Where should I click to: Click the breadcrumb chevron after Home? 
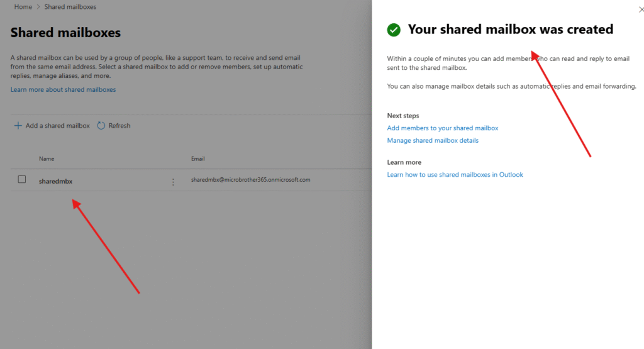[x=38, y=7]
